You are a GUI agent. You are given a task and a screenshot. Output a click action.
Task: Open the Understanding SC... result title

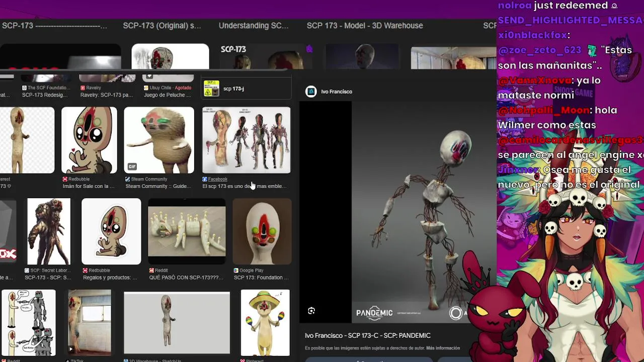[x=254, y=26]
